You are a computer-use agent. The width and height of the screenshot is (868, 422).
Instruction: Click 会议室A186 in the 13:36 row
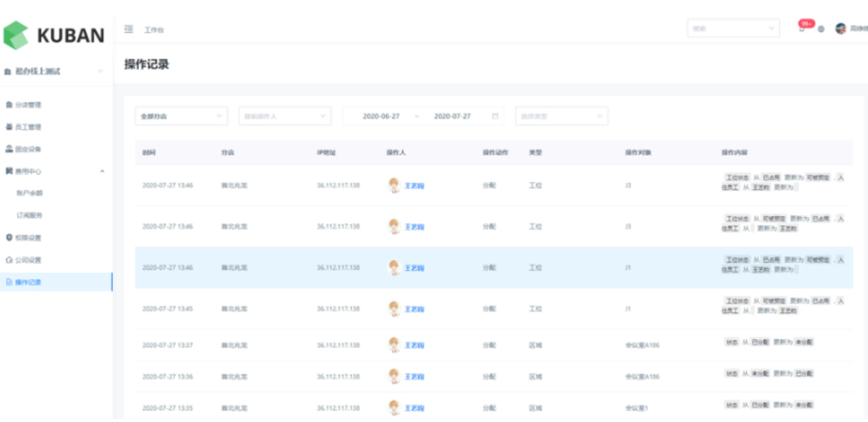click(x=642, y=376)
